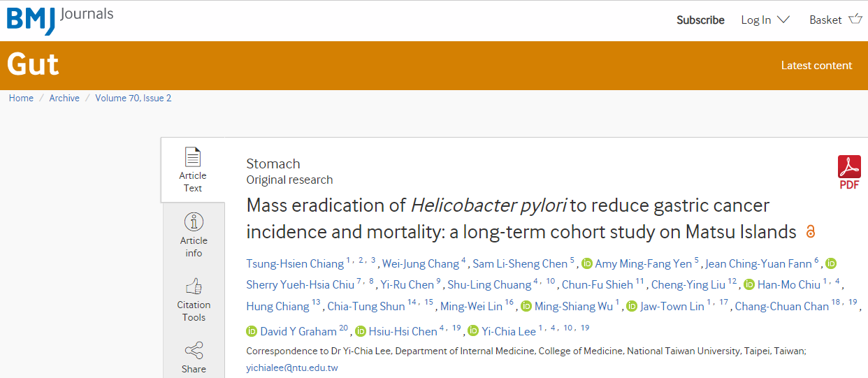This screenshot has width=868, height=378.
Task: Click the open access lock icon
Action: point(811,231)
